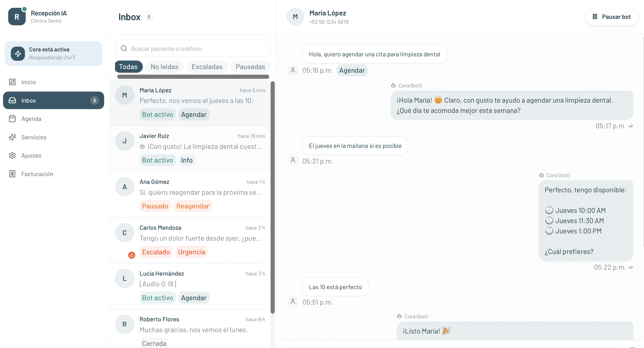
Task: Click the pause icon in Pausar bot
Action: (595, 17)
